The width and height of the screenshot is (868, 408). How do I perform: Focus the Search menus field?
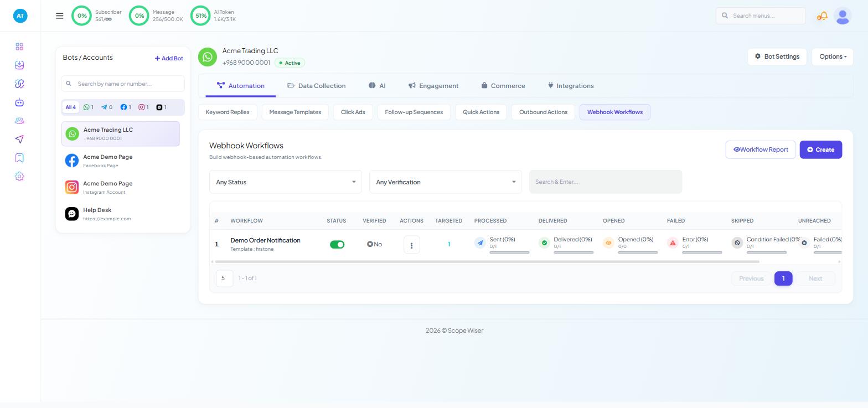coord(761,16)
